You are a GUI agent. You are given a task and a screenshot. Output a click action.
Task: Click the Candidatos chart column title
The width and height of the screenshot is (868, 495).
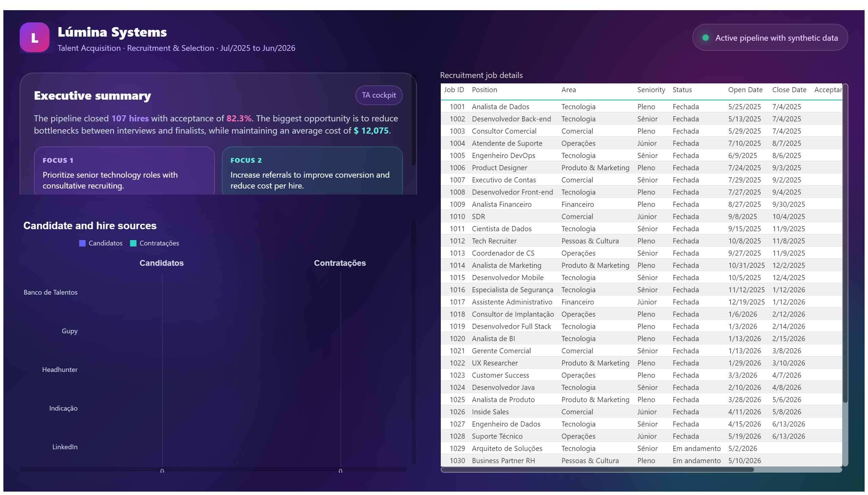click(x=161, y=263)
